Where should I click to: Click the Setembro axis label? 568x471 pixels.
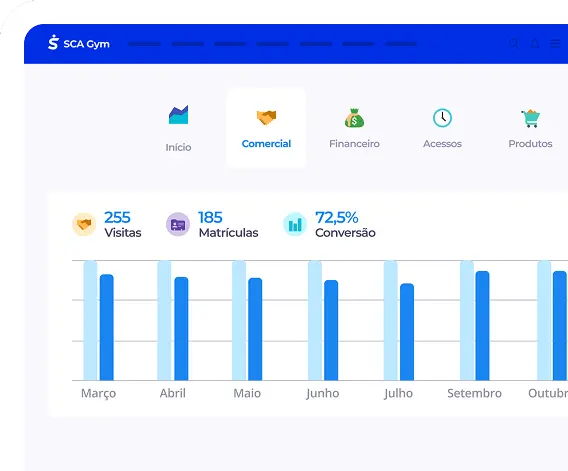tap(475, 393)
